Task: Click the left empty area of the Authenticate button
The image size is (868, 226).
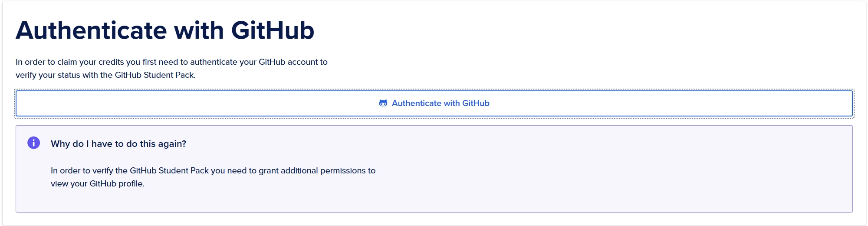Action: point(174,103)
